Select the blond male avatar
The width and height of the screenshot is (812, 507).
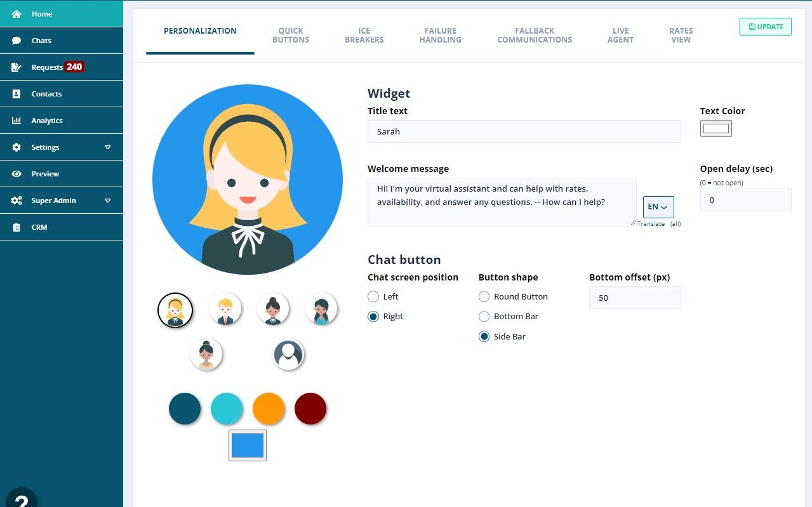tap(225, 309)
